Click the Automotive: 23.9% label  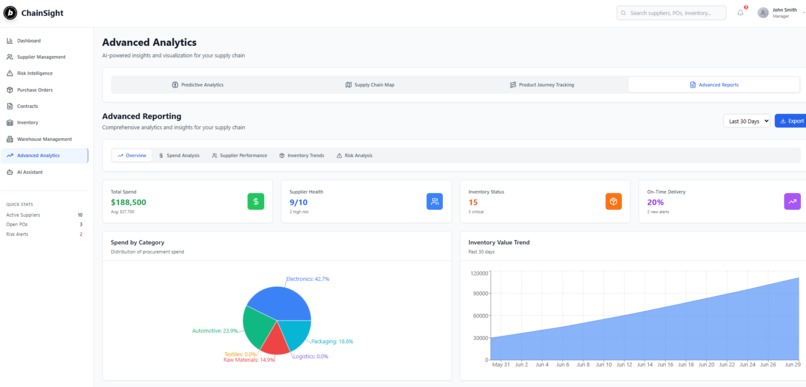point(215,331)
